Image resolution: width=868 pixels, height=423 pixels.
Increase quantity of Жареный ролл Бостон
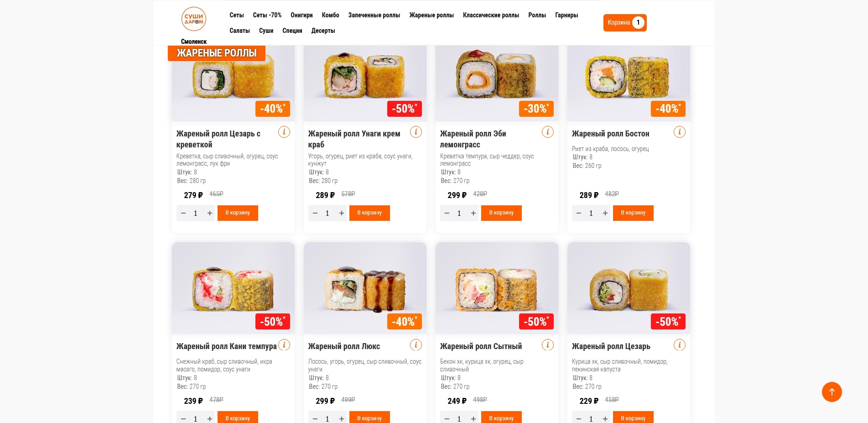click(605, 213)
